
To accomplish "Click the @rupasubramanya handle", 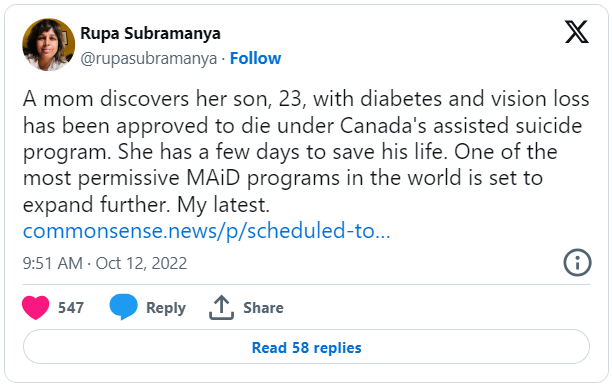I will pyautogui.click(x=148, y=59).
